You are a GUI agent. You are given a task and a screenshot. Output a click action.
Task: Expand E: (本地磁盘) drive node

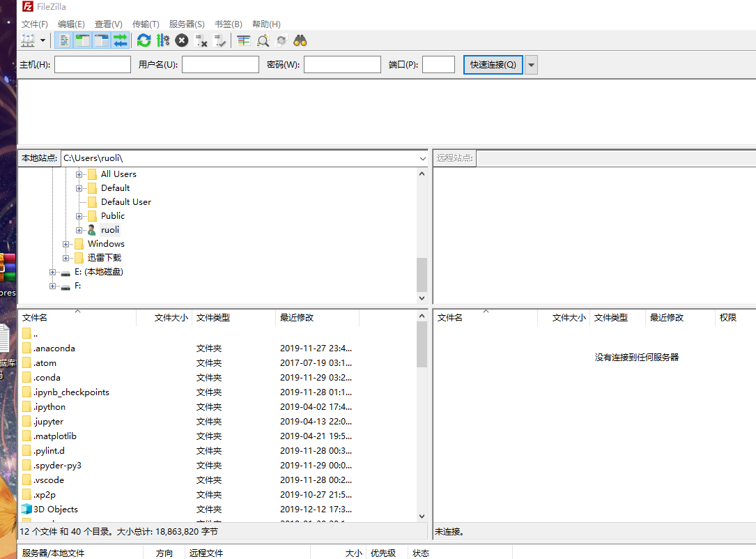pos(52,273)
